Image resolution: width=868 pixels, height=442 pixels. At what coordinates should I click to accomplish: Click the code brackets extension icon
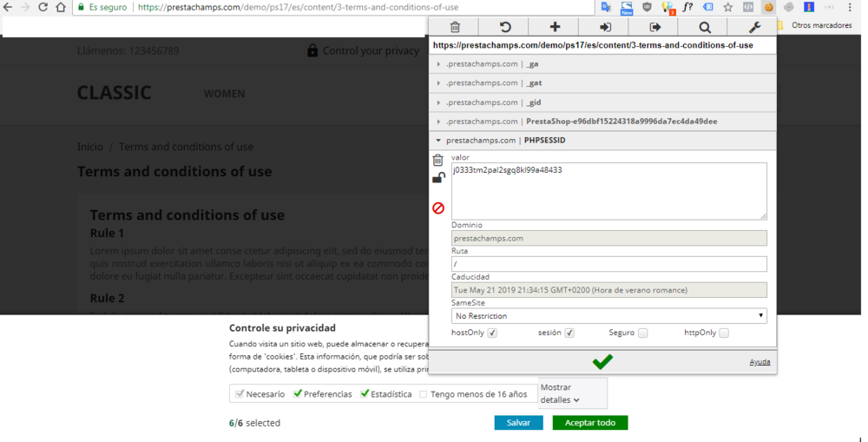click(748, 7)
